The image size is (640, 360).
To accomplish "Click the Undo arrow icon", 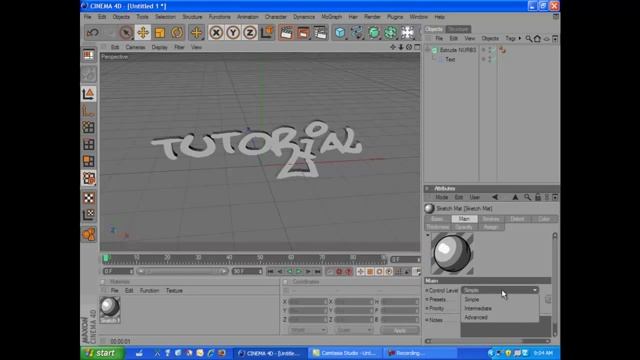I will [x=93, y=33].
